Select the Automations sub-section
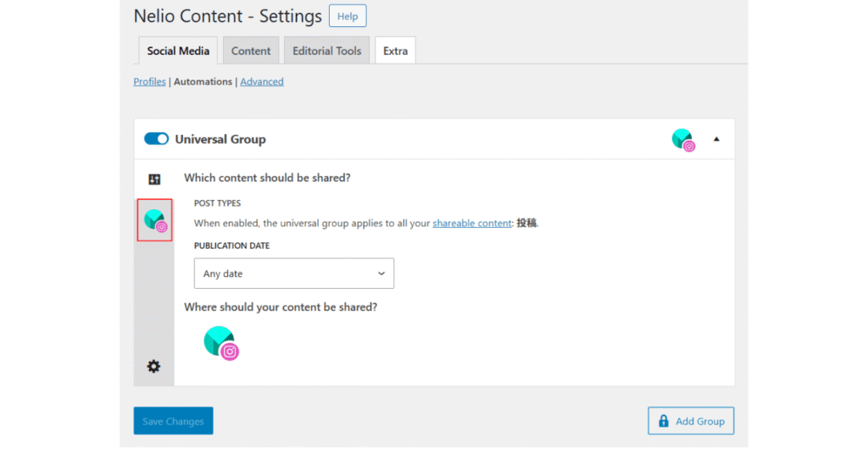The height and width of the screenshot is (454, 868). click(x=203, y=82)
